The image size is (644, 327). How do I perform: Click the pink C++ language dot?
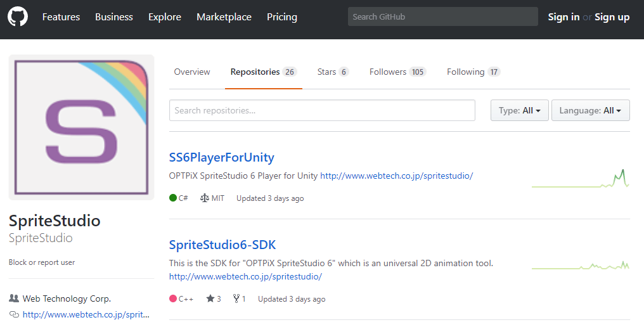pyautogui.click(x=173, y=298)
